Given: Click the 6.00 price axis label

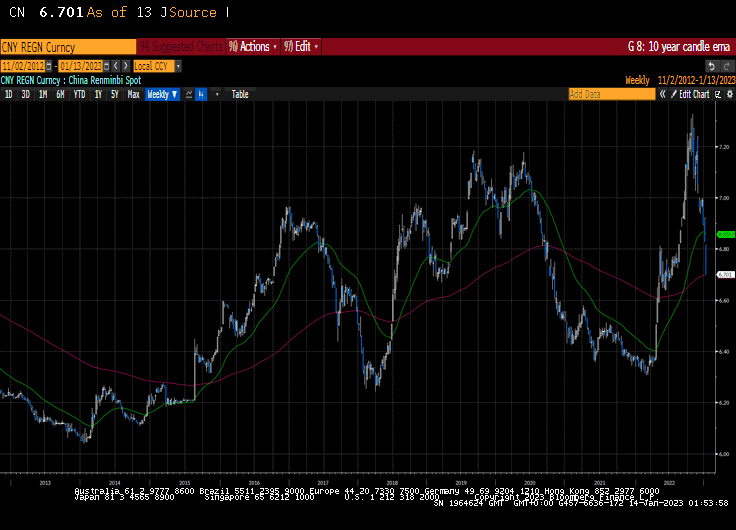Looking at the screenshot, I should coord(724,454).
